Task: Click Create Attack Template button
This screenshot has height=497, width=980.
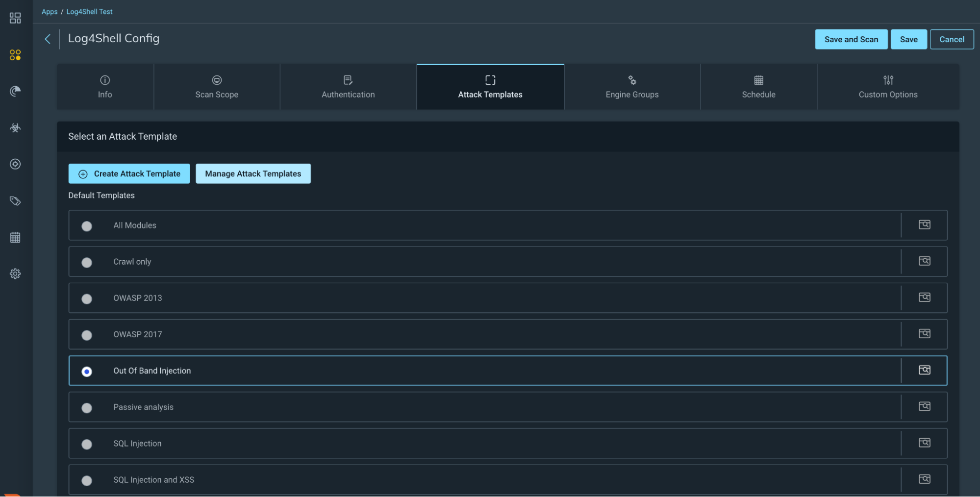Action: (129, 174)
